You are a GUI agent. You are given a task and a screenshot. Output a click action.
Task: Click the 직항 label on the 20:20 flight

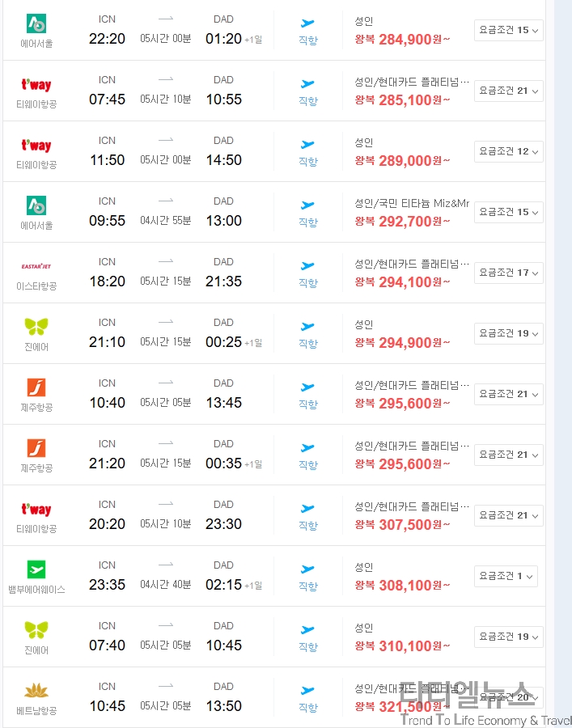click(307, 526)
